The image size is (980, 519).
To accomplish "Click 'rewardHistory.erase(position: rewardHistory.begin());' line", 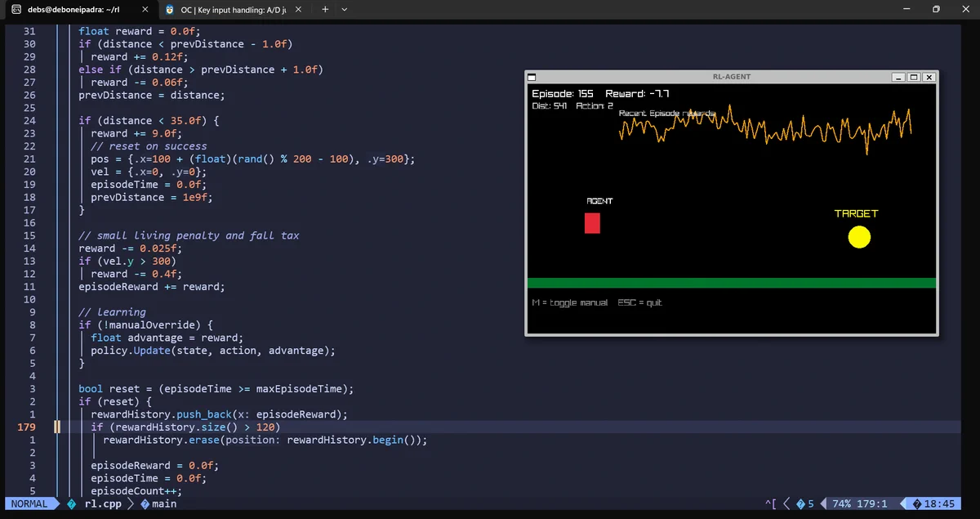I will 265,440.
